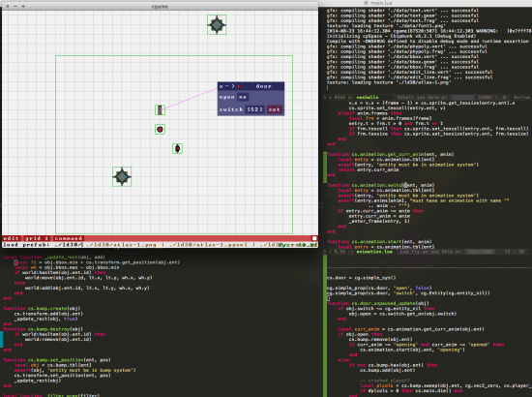This screenshot has width=532, height=397.
Task: Click the 'set' button beside switch field
Action: [274, 109]
